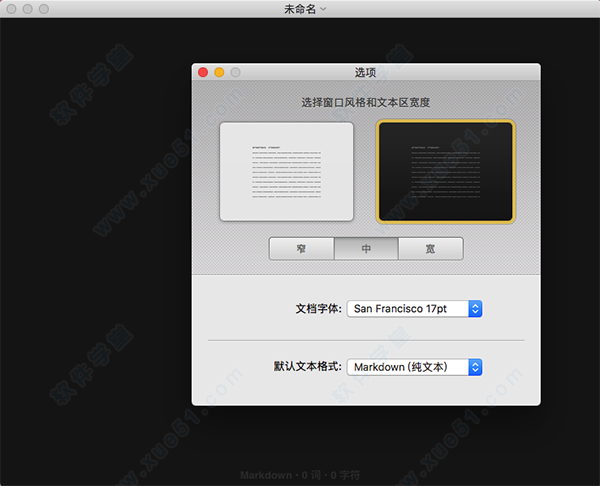Choose the 宽 wide text width
The width and height of the screenshot is (600, 486).
pos(430,249)
